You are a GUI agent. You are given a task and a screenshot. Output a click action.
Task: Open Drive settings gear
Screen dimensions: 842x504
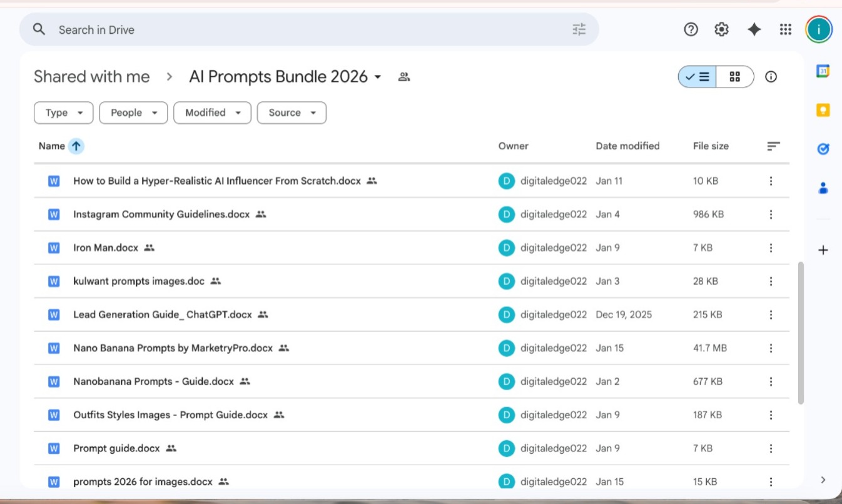(x=722, y=29)
